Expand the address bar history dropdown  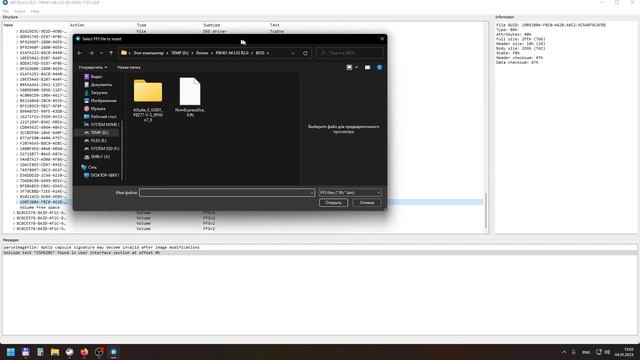[293, 53]
